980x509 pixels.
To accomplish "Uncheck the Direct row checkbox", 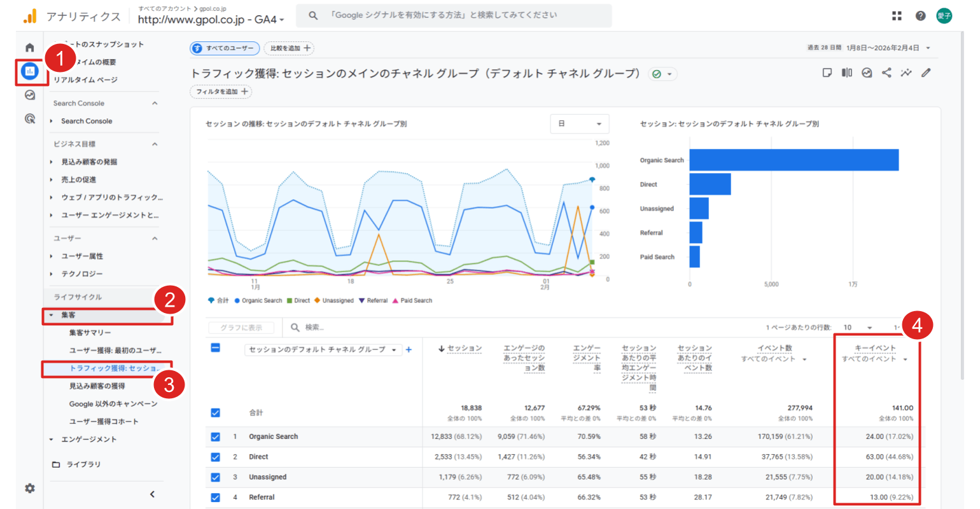I will (x=215, y=457).
